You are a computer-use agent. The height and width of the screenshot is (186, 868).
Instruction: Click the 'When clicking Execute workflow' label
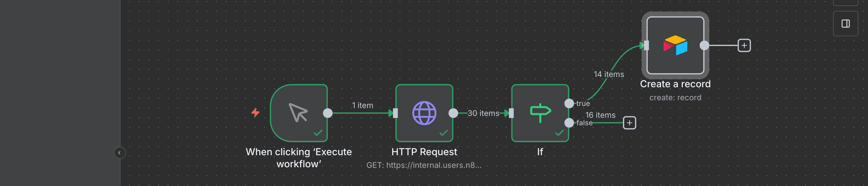pos(299,158)
